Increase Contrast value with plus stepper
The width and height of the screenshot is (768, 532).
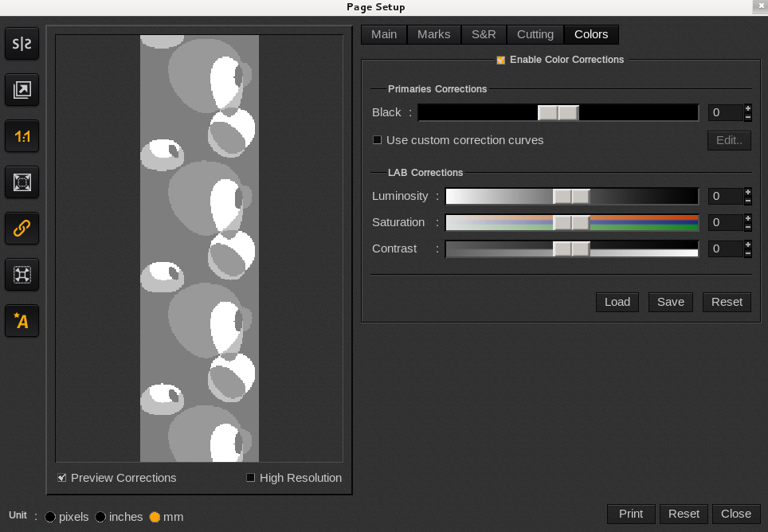click(x=747, y=244)
